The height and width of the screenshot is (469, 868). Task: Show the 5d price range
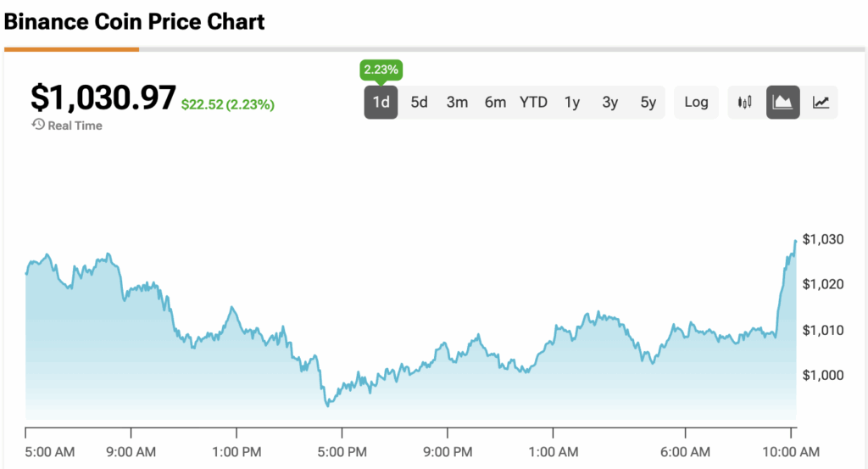tap(420, 103)
